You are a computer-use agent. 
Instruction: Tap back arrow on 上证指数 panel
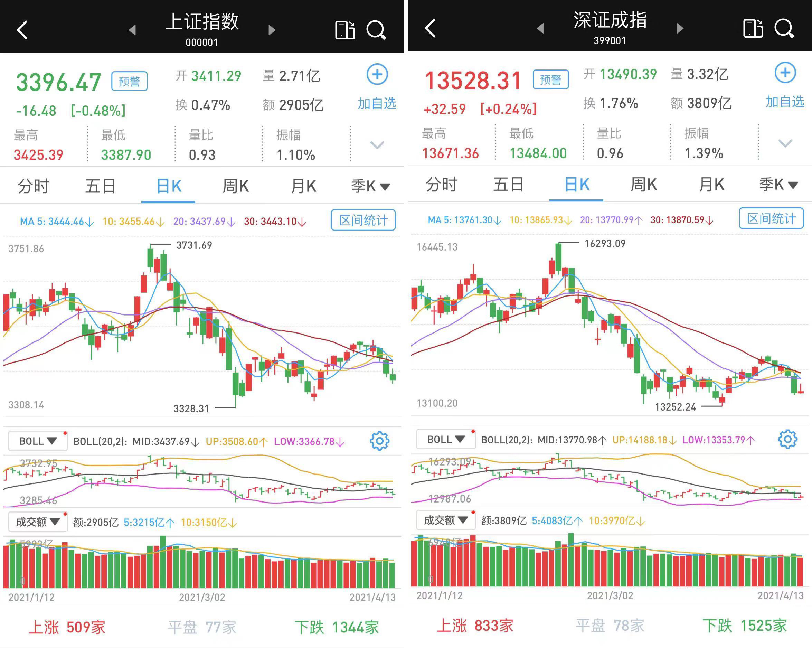(22, 30)
